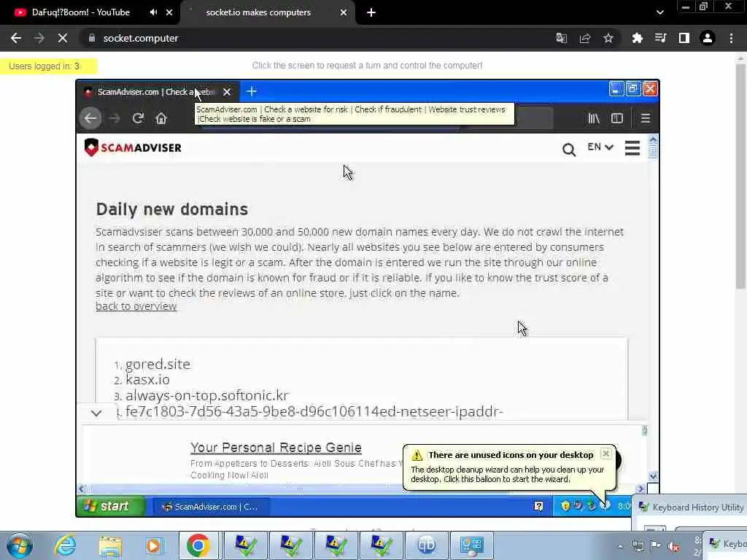Share this page via share icon
The height and width of the screenshot is (560, 747).
585,38
